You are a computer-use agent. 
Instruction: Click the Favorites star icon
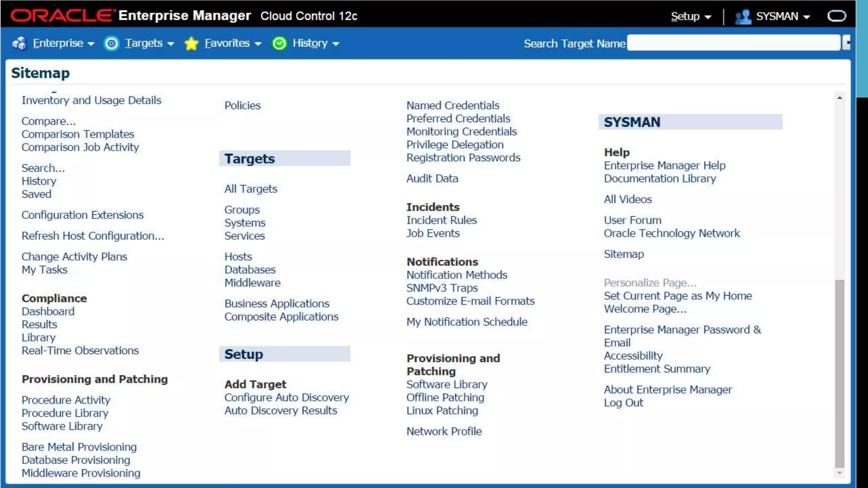coord(192,43)
